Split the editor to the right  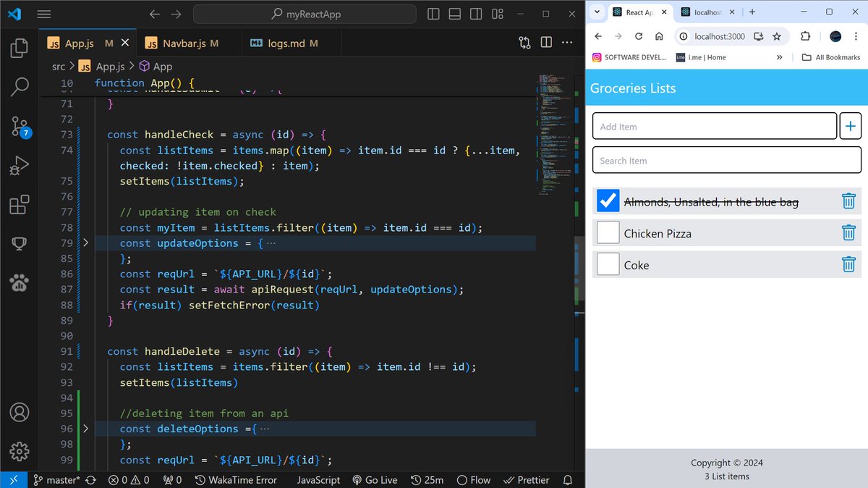(x=546, y=43)
